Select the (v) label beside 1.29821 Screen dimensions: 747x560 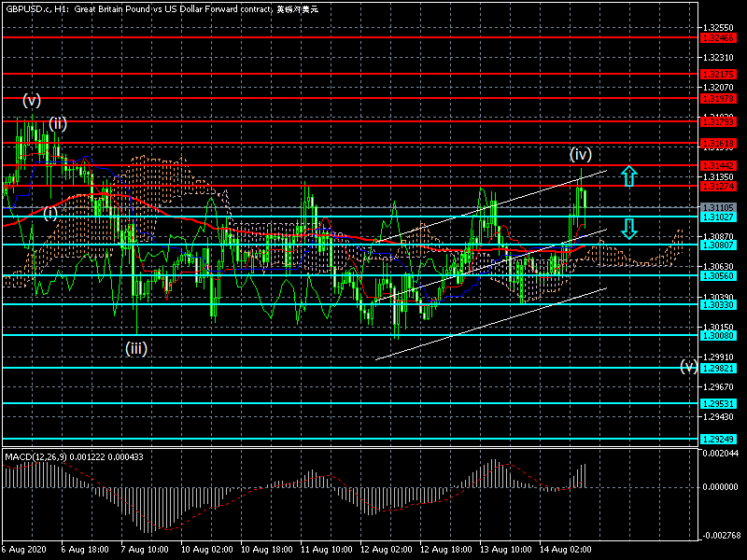[x=688, y=366]
